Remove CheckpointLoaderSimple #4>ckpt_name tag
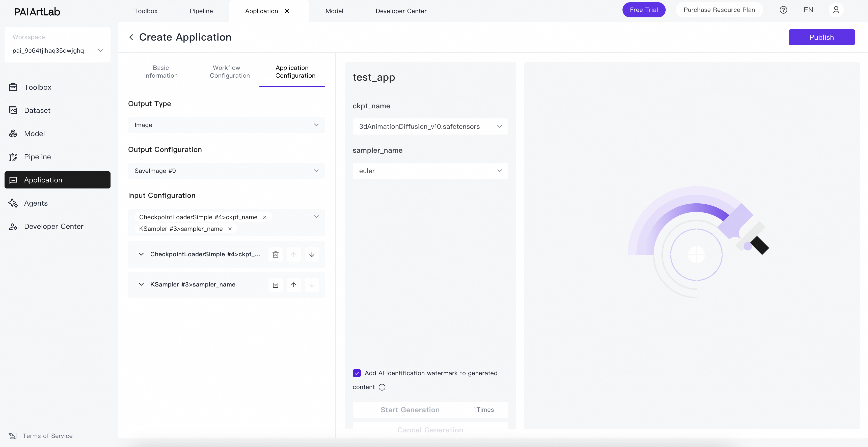Image resolution: width=868 pixels, height=447 pixels. point(265,217)
